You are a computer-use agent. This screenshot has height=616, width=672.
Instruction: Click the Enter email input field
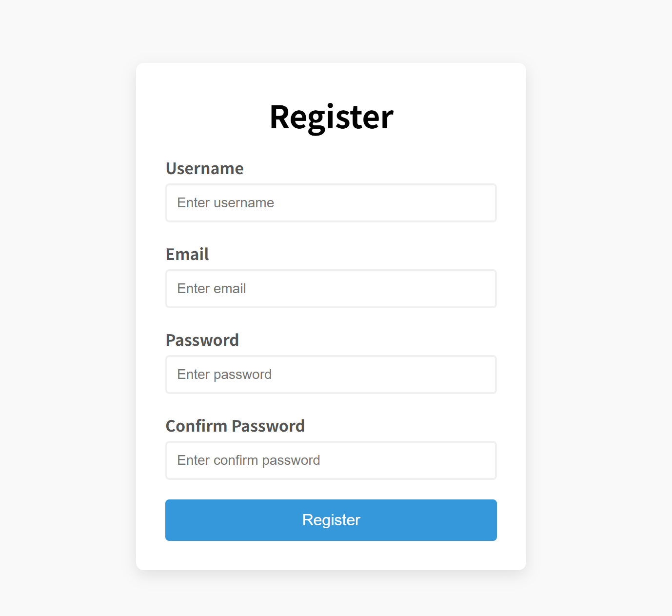pos(331,289)
